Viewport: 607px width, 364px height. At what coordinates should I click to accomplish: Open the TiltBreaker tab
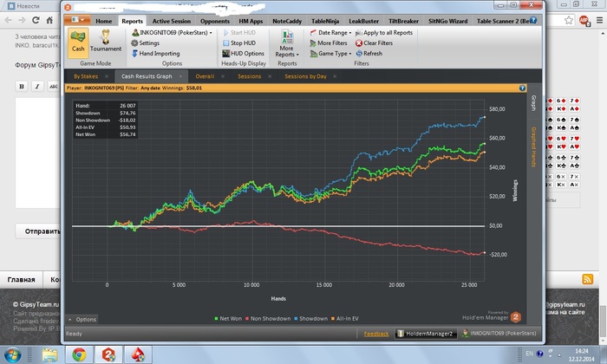click(404, 22)
